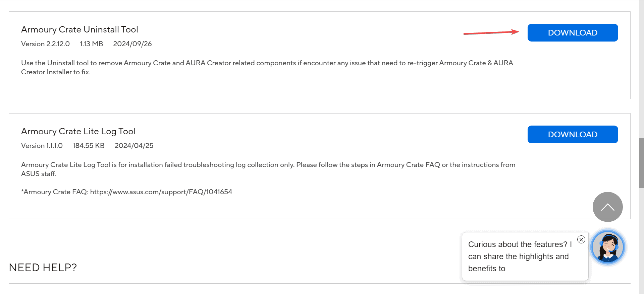Download the Armoury Crate Lite Log Tool

point(573,135)
